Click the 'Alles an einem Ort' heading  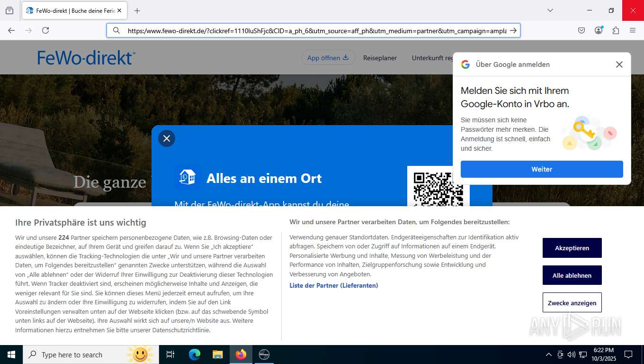tap(264, 178)
